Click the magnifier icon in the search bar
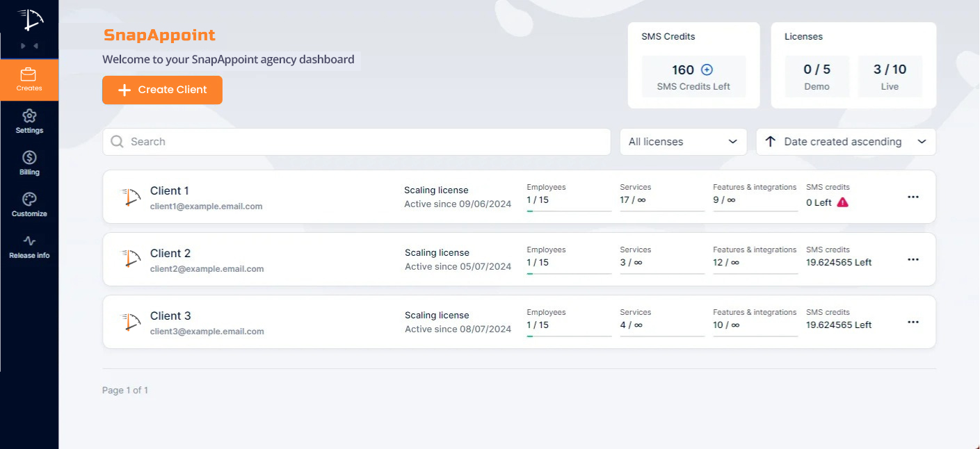The height and width of the screenshot is (449, 980). tap(118, 142)
